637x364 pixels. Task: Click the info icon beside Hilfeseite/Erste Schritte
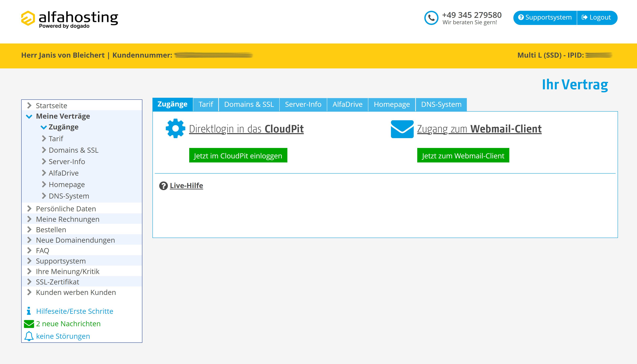[x=29, y=311]
